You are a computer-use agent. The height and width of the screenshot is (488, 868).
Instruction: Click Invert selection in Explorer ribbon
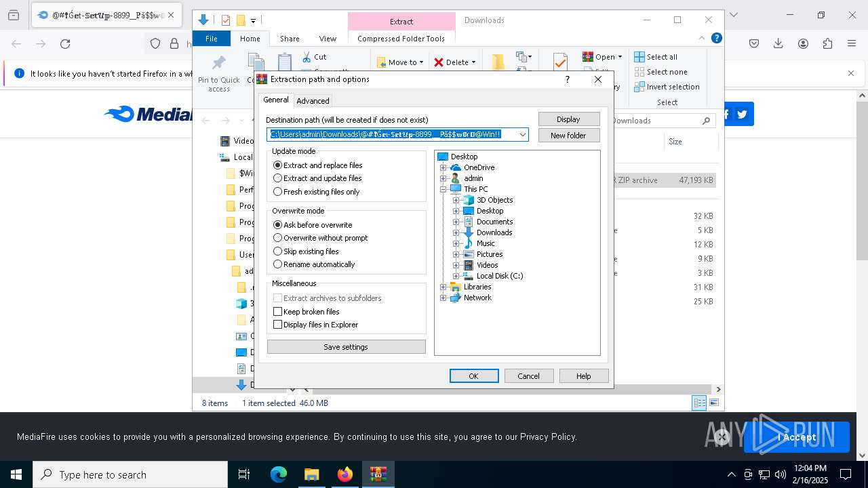[667, 87]
